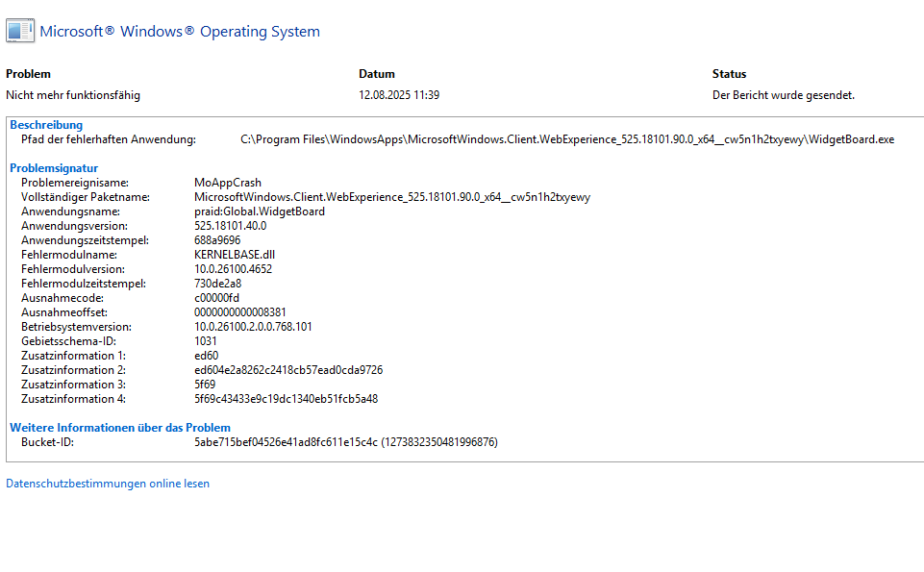The height and width of the screenshot is (572, 924).
Task: Click 'Weitere Informationen über das Problem' heading
Action: tap(119, 428)
